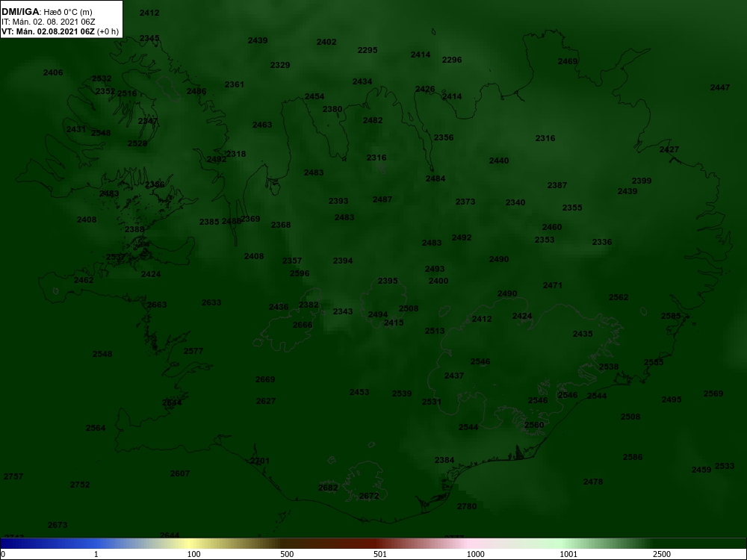Click the 2454 value on the map
The height and width of the screenshot is (560, 747).
(x=314, y=96)
